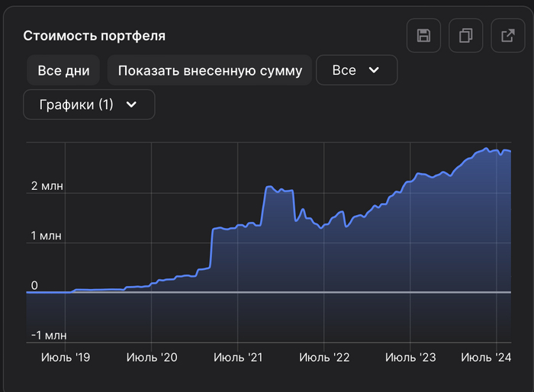The height and width of the screenshot is (392, 534).
Task: Open the "Все" dropdown
Action: point(356,70)
